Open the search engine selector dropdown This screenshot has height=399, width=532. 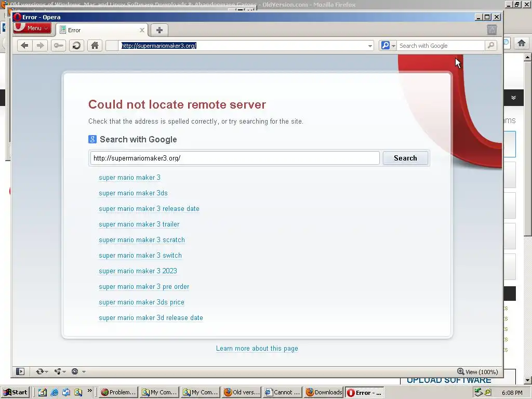coord(388,46)
